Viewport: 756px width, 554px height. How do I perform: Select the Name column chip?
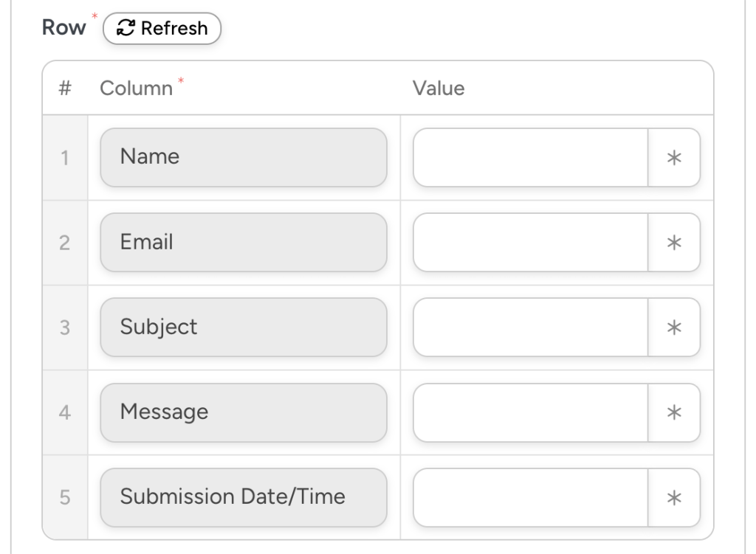(x=244, y=157)
